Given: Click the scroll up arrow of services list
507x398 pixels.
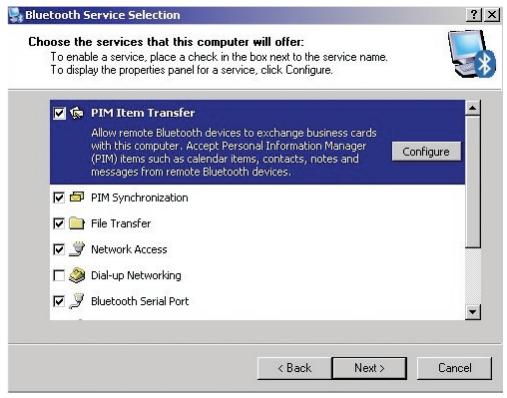Looking at the screenshot, I should (x=473, y=108).
